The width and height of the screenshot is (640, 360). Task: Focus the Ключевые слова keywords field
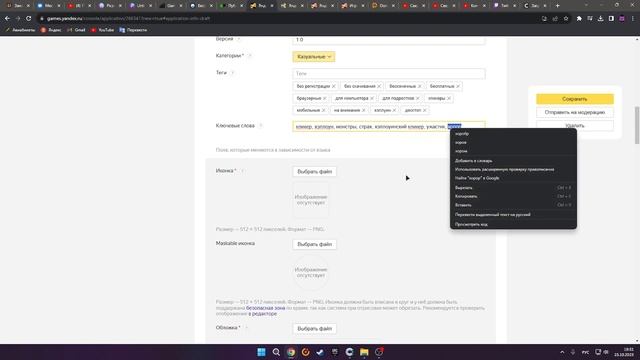point(389,127)
